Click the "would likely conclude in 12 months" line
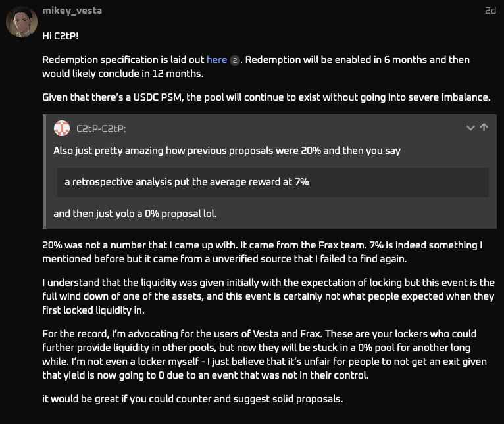The width and height of the screenshot is (504, 424). [x=122, y=73]
